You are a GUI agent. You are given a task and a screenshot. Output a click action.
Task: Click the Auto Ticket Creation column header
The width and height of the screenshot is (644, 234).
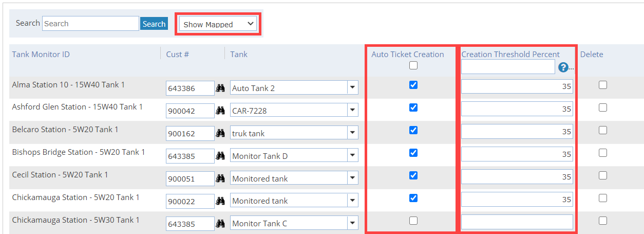[x=408, y=55]
